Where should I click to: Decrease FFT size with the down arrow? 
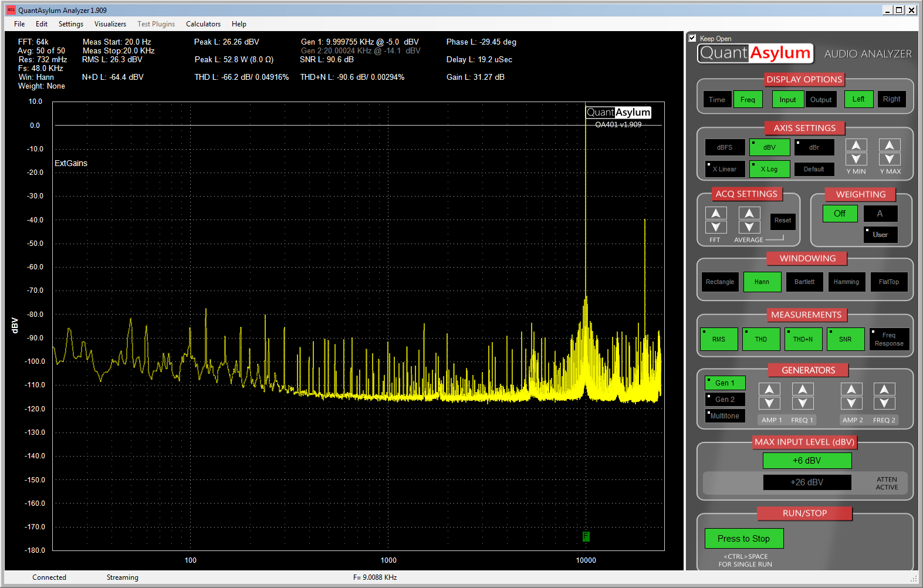point(716,227)
